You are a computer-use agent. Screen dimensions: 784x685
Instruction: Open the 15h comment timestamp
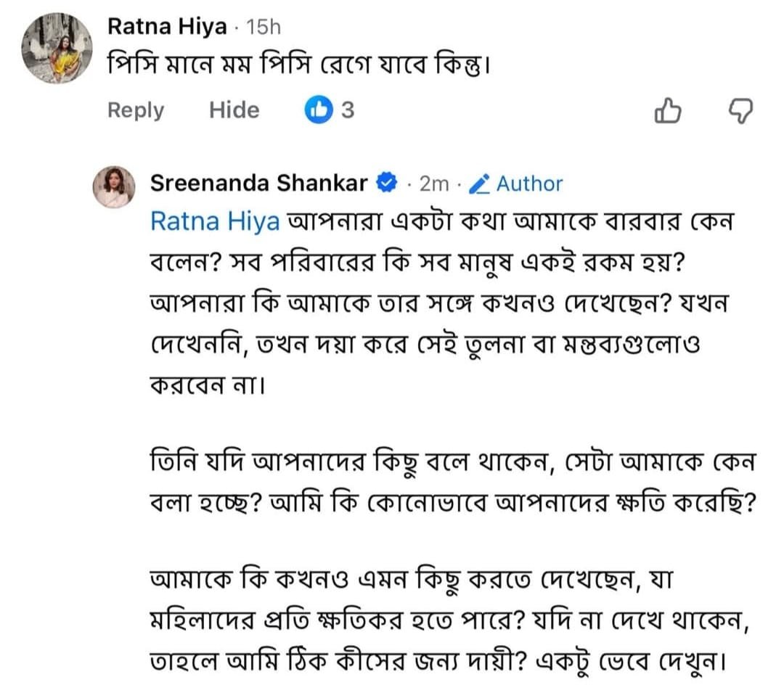coord(264,28)
